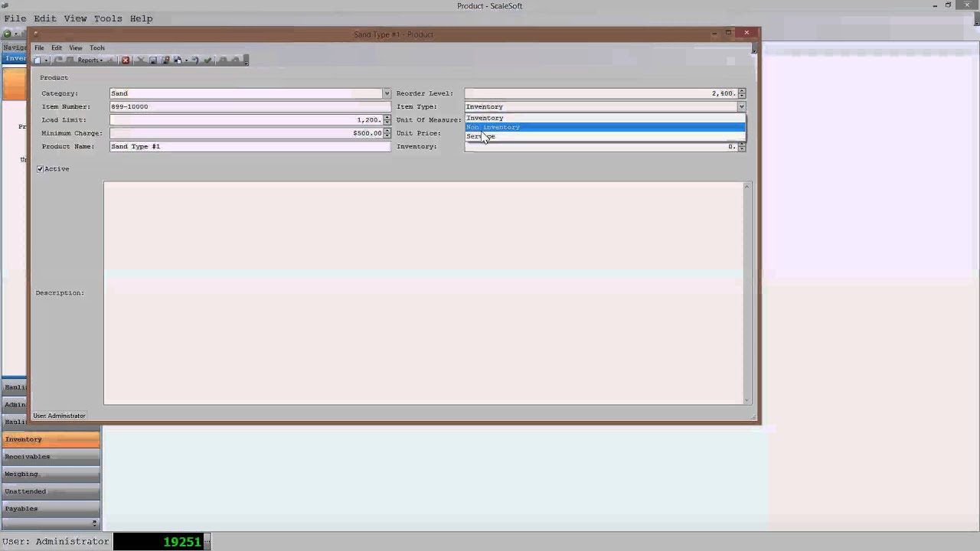The image size is (980, 551).
Task: Open the arrow next to paste icon
Action: click(186, 60)
